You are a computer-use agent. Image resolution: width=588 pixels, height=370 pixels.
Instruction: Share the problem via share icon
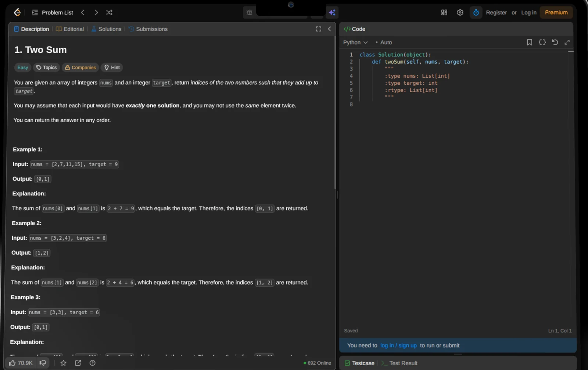coord(78,363)
